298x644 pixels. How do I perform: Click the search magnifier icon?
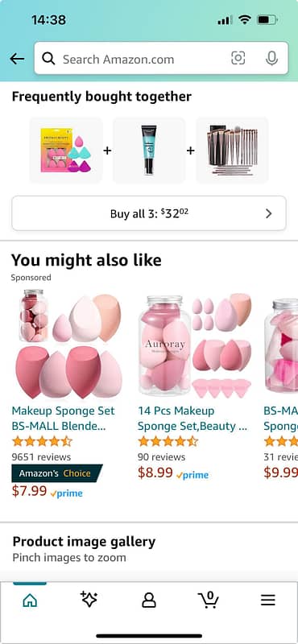tap(48, 59)
